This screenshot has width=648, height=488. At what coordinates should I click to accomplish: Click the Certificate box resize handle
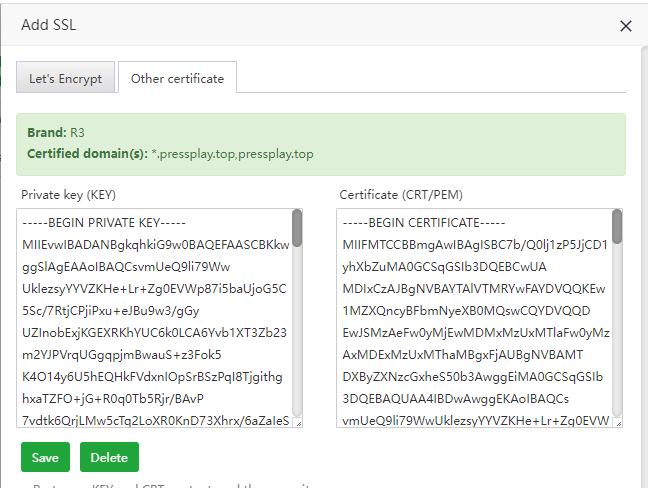pyautogui.click(x=617, y=423)
